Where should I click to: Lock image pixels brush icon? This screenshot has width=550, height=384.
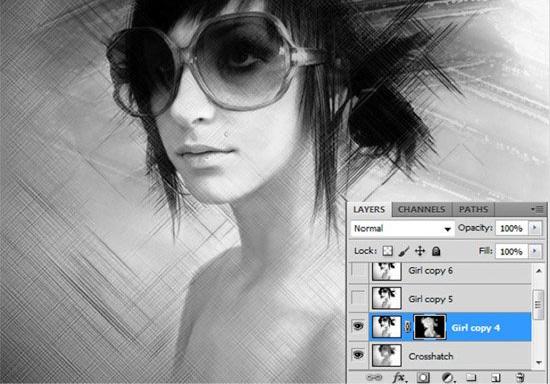coord(404,251)
